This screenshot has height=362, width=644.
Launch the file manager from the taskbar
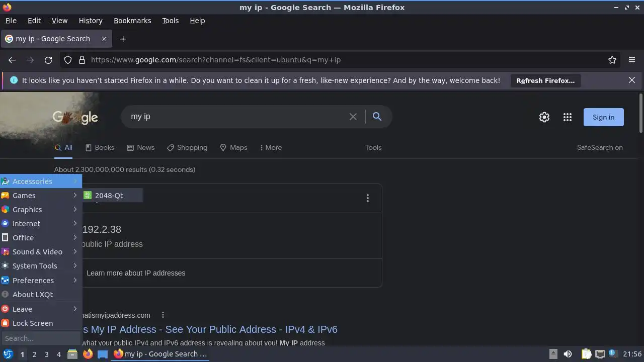pos(72,354)
